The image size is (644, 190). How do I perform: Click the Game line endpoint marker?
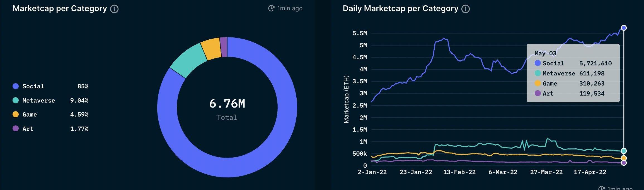click(x=624, y=158)
